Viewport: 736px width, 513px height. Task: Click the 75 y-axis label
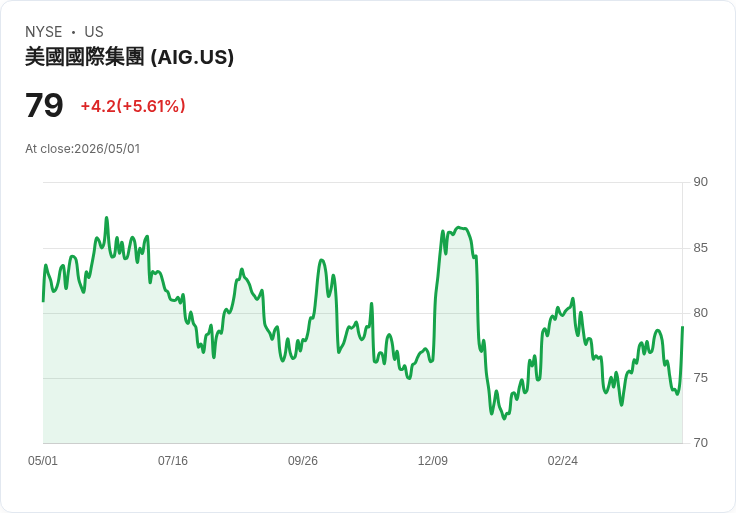(700, 378)
